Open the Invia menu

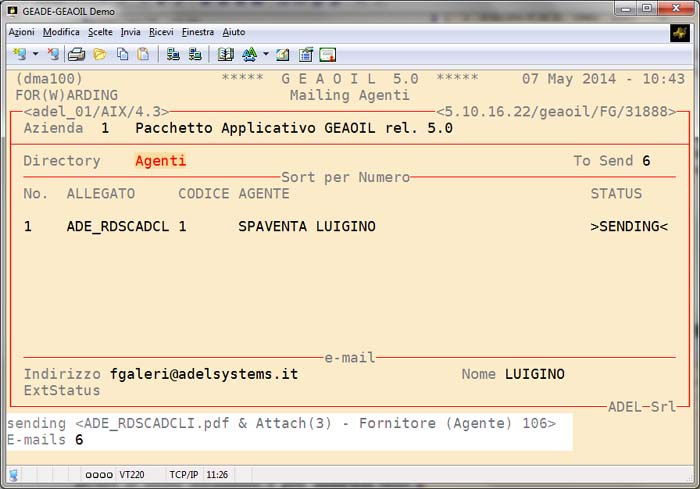[131, 32]
